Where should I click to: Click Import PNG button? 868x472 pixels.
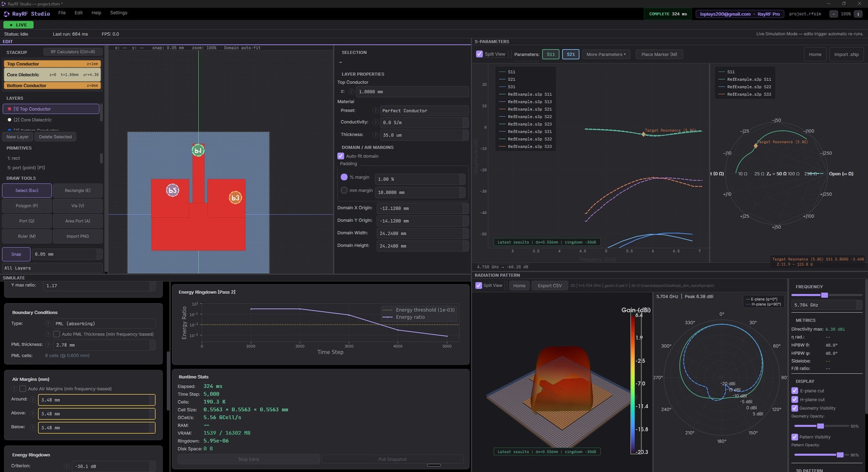tap(78, 236)
